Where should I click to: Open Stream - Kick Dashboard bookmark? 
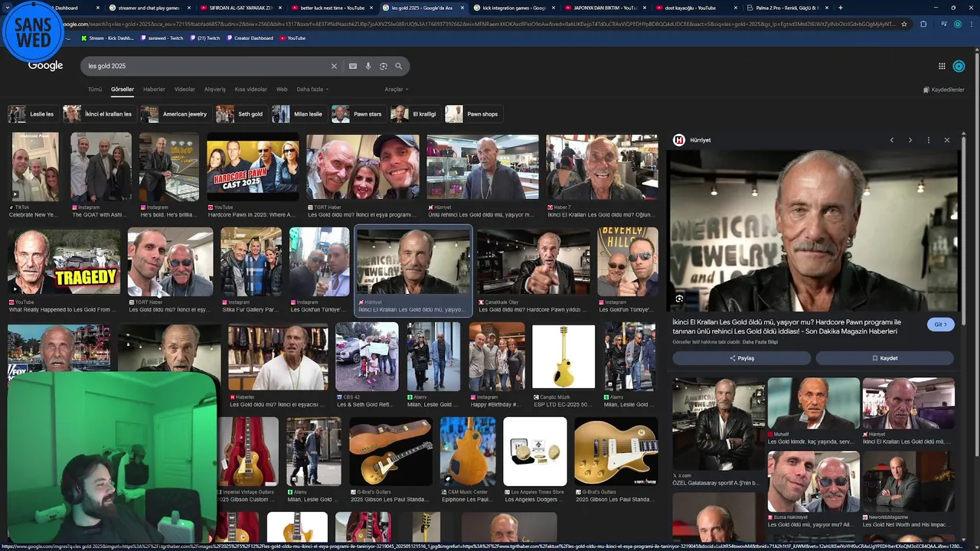pyautogui.click(x=107, y=37)
